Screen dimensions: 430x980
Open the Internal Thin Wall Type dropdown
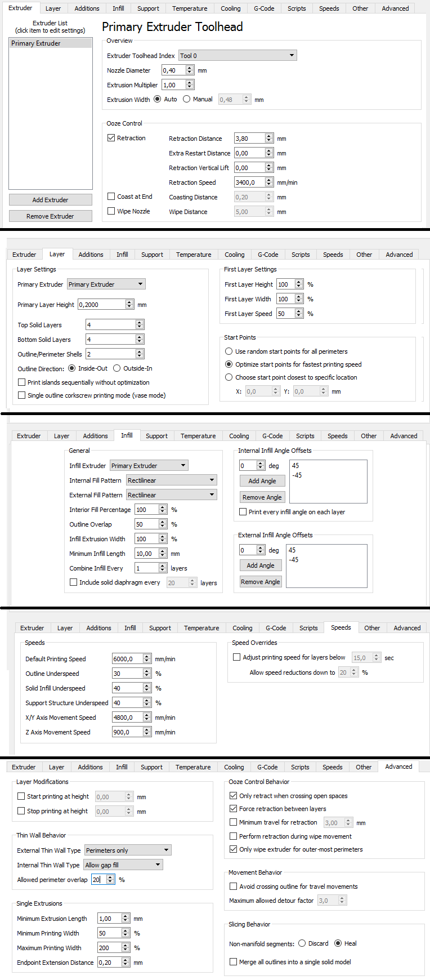[x=123, y=865]
